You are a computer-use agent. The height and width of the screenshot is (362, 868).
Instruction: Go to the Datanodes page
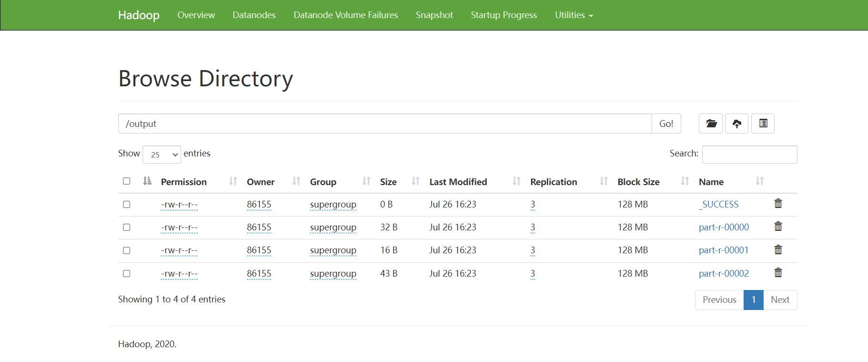pos(254,15)
